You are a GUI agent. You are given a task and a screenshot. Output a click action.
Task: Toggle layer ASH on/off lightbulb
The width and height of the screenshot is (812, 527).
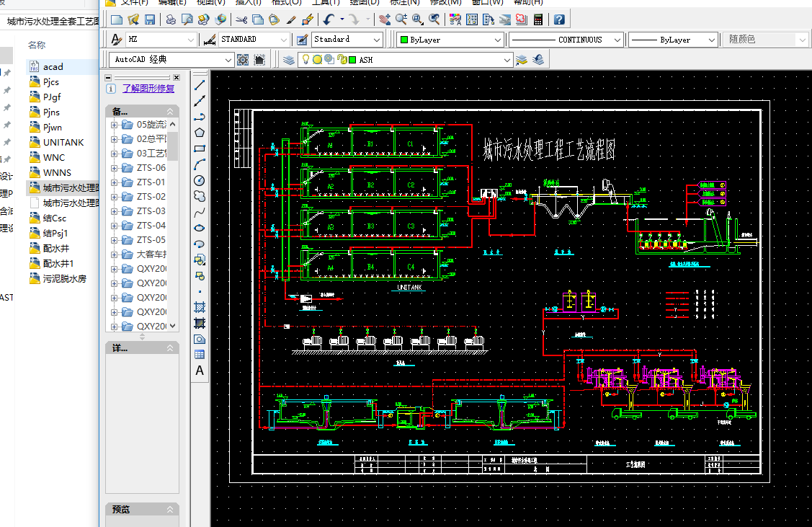pyautogui.click(x=305, y=60)
